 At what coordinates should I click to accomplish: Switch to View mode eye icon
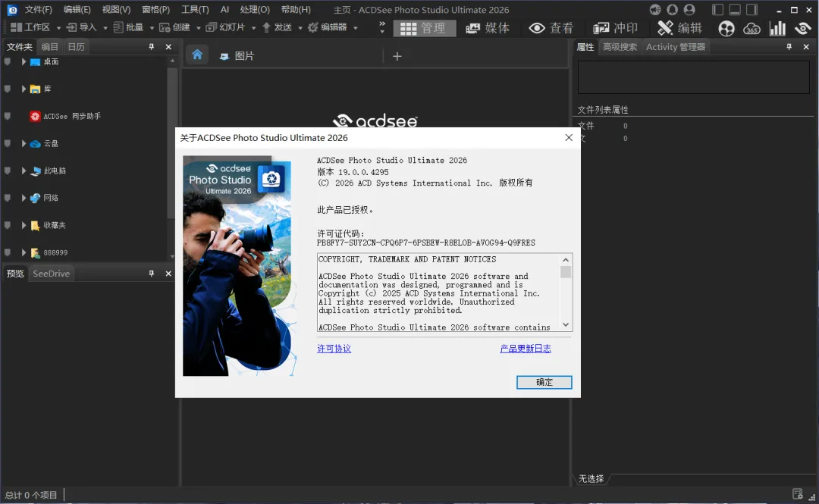click(x=551, y=28)
